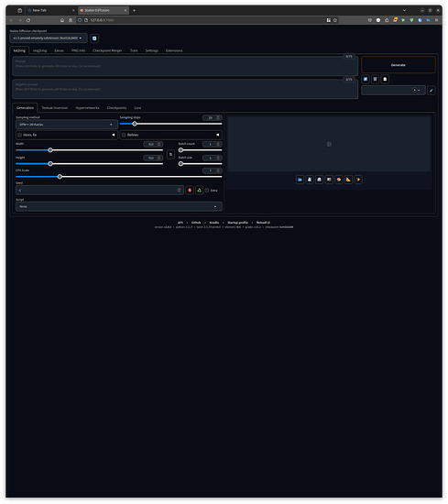Open the Github footer link
Viewport: 448px width, 504px height.
[x=196, y=223]
